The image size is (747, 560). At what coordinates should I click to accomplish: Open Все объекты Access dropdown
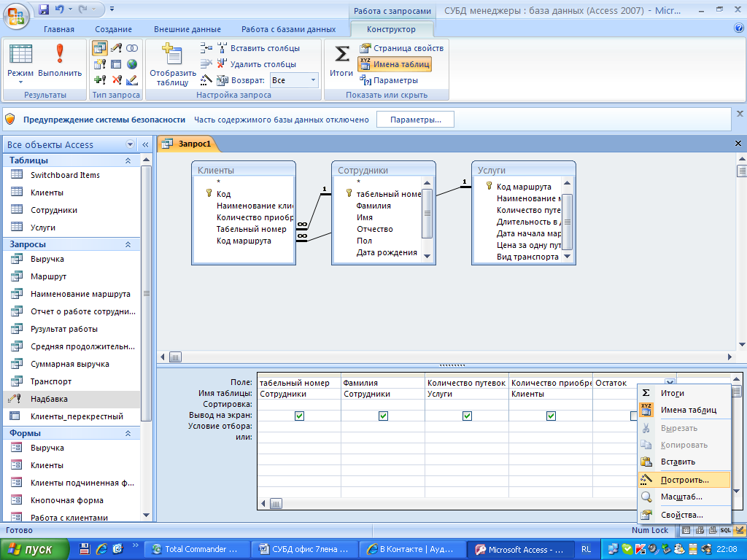(x=130, y=144)
